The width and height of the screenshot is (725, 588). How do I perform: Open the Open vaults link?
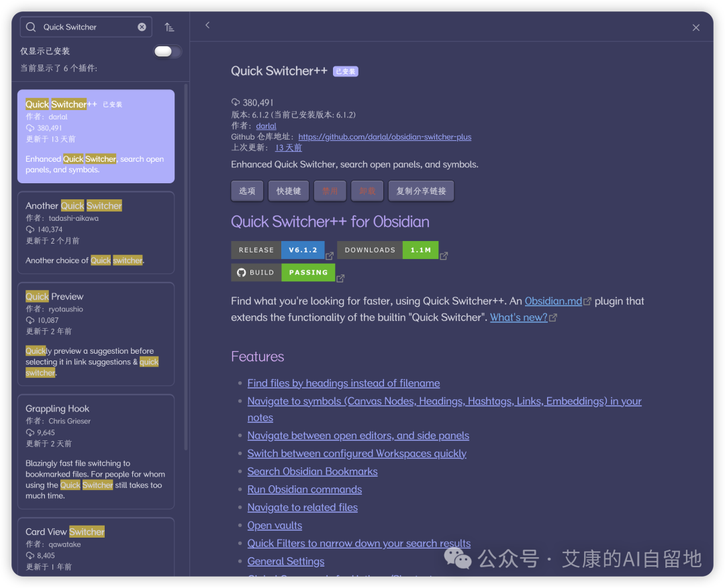pyautogui.click(x=275, y=526)
